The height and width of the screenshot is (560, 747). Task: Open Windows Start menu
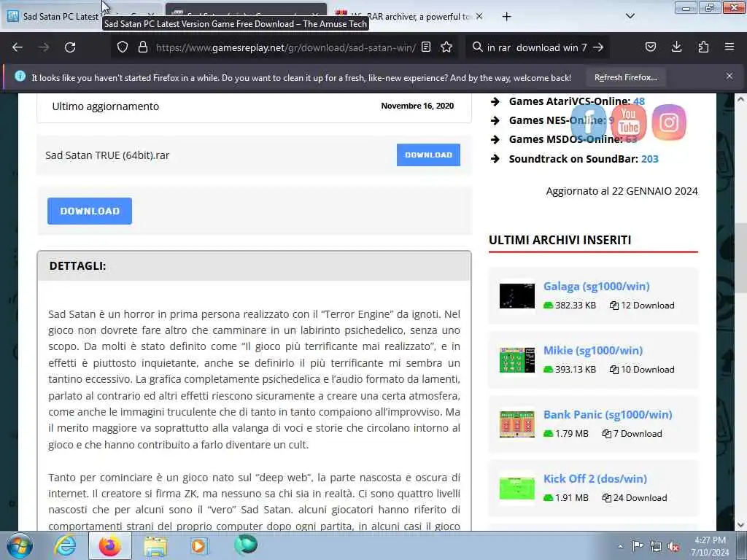click(x=19, y=545)
